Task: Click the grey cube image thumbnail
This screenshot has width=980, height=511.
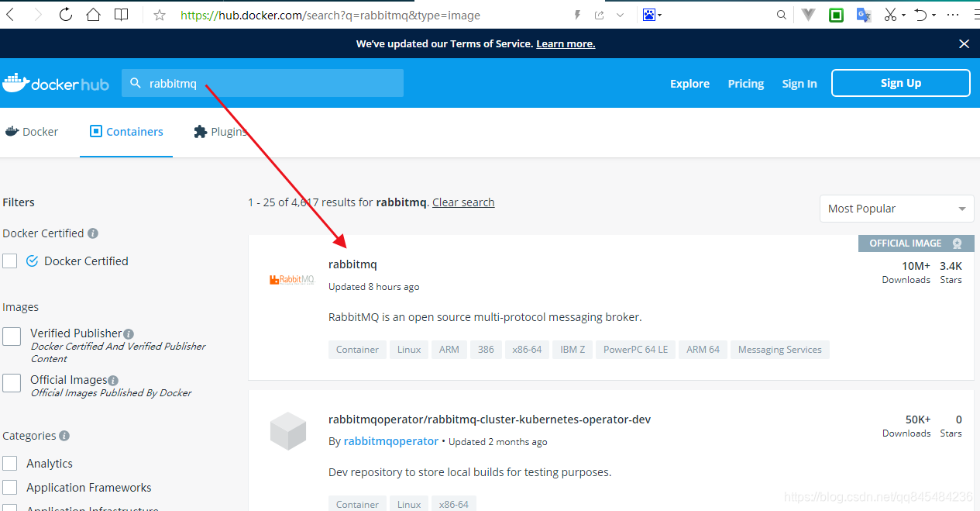Action: (288, 431)
